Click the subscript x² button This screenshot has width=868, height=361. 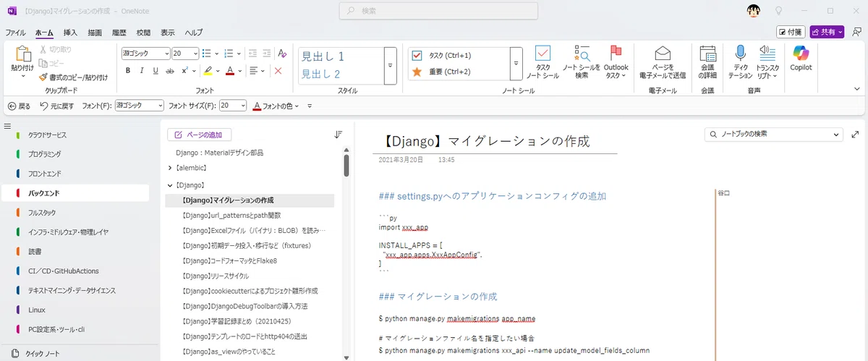[184, 71]
